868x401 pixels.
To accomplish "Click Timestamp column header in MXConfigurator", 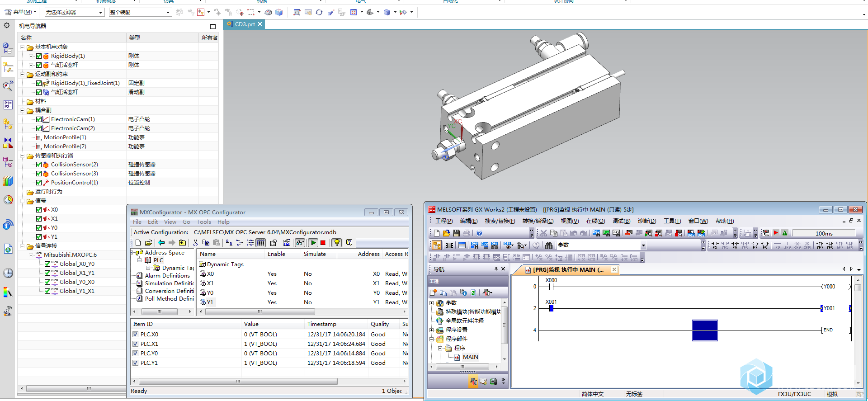I will click(x=336, y=324).
